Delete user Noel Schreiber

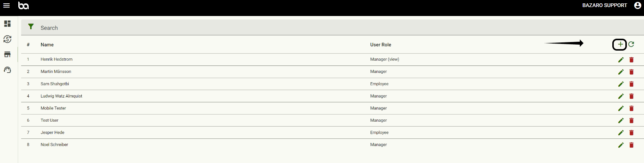tap(631, 145)
